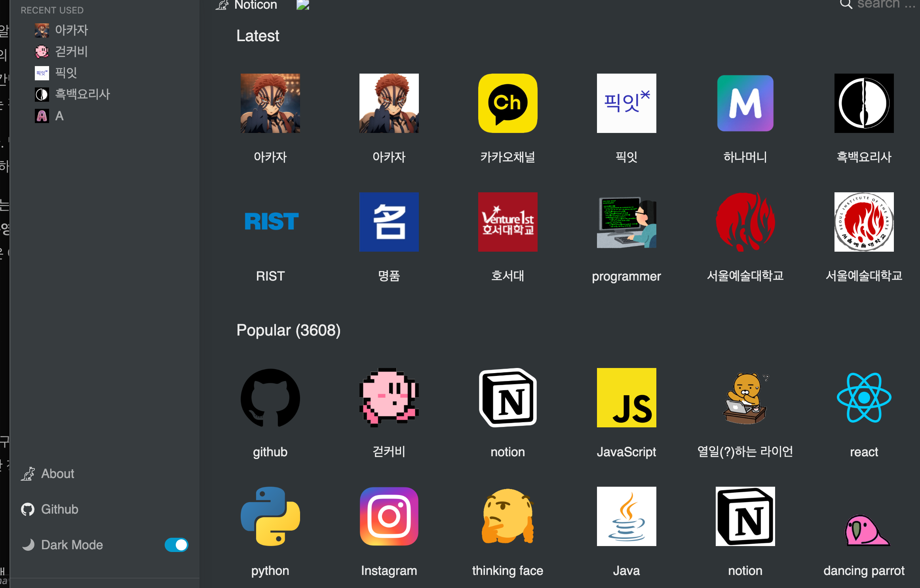Choose the python logo icon
The height and width of the screenshot is (588, 920).
coord(270,516)
